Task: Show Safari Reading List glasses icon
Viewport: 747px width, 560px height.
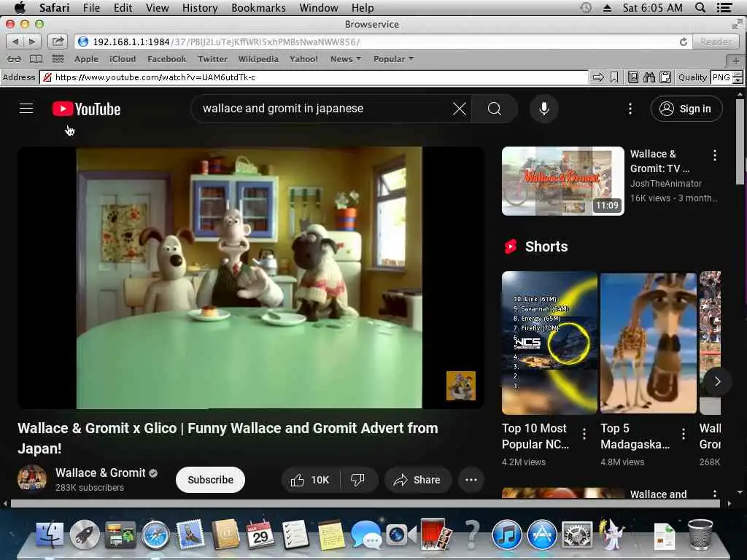Action: [15, 59]
